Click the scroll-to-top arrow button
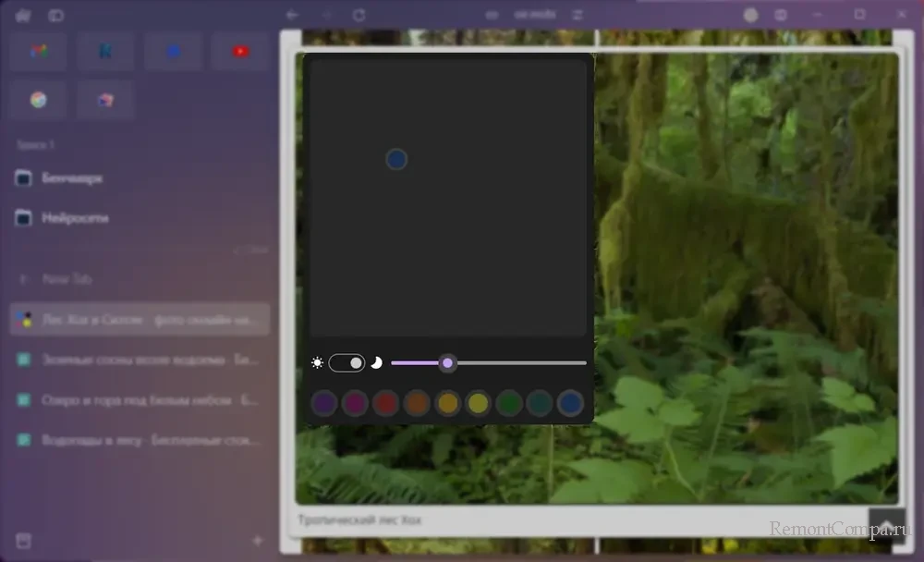924x562 pixels. (885, 525)
